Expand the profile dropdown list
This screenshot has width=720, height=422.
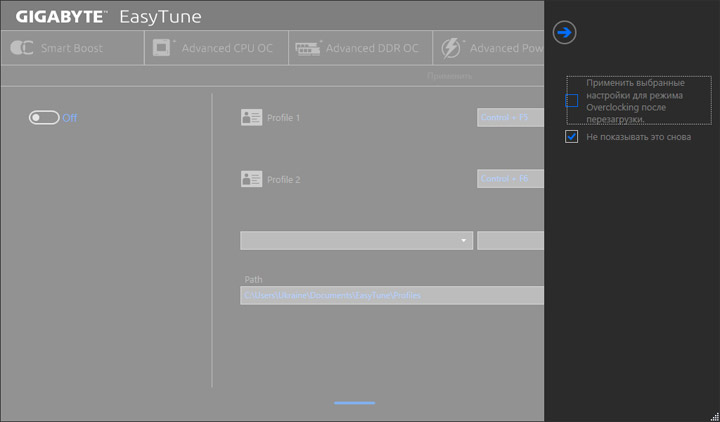[x=356, y=241]
